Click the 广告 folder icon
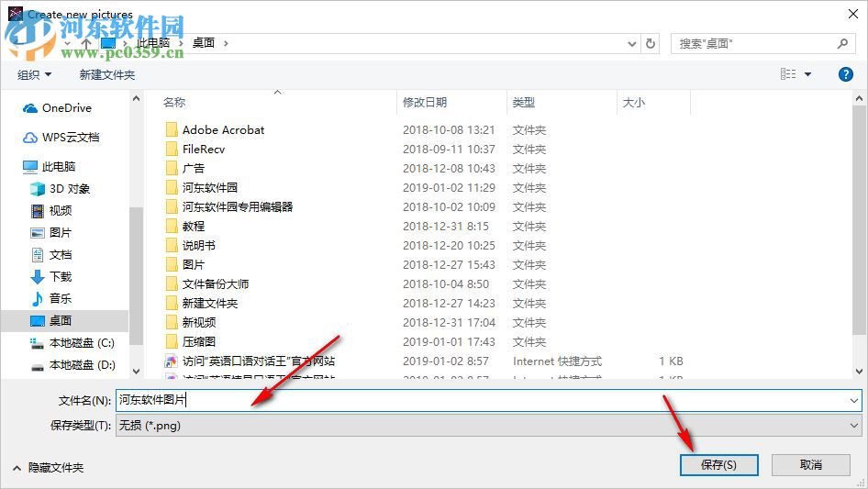 click(172, 169)
